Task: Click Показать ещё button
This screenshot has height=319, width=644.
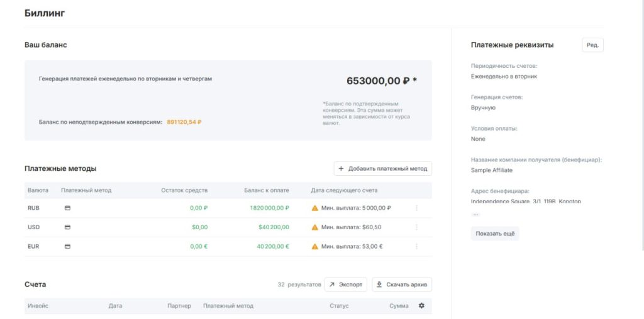Action: click(495, 234)
